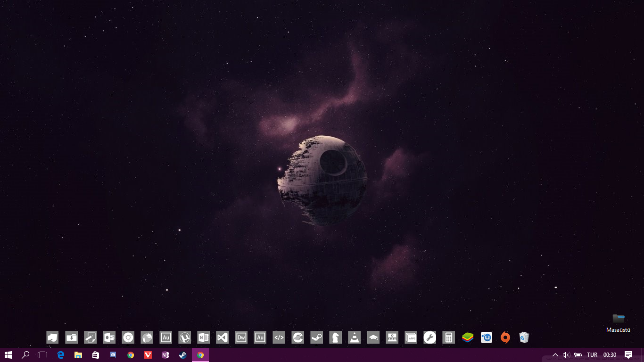Launch Outlook from the dock
Screen dimensions: 644x362
109,337
